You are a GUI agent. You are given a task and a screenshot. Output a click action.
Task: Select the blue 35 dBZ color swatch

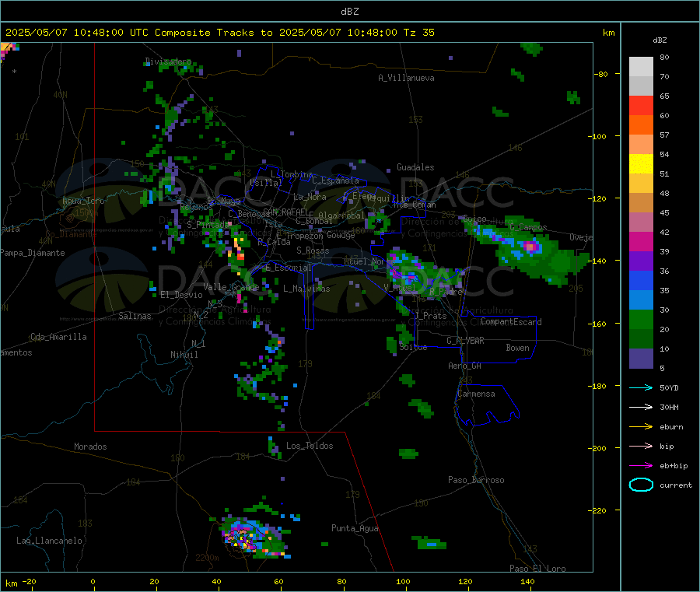[641, 280]
